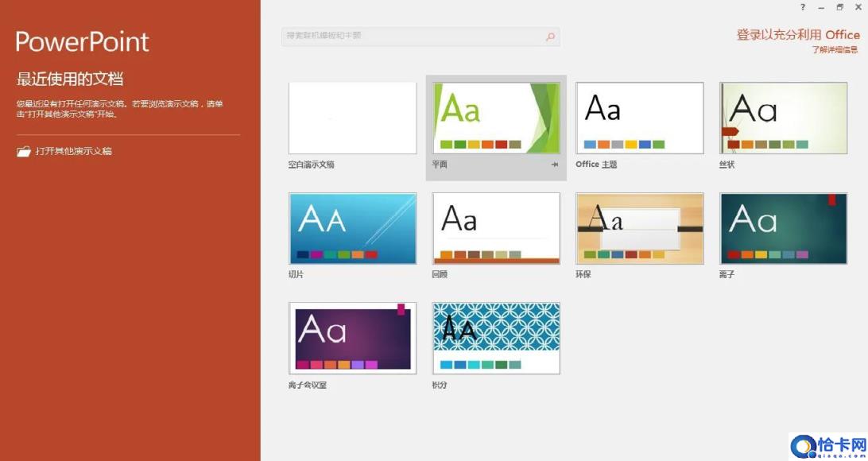The image size is (868, 461).
Task: Open the wood-style 环保 theme
Action: [x=639, y=228]
